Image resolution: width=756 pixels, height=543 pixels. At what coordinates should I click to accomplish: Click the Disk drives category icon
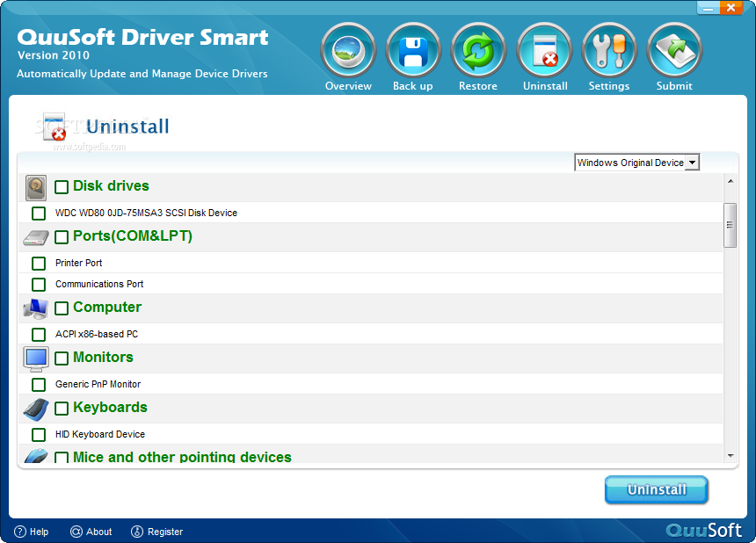point(36,187)
